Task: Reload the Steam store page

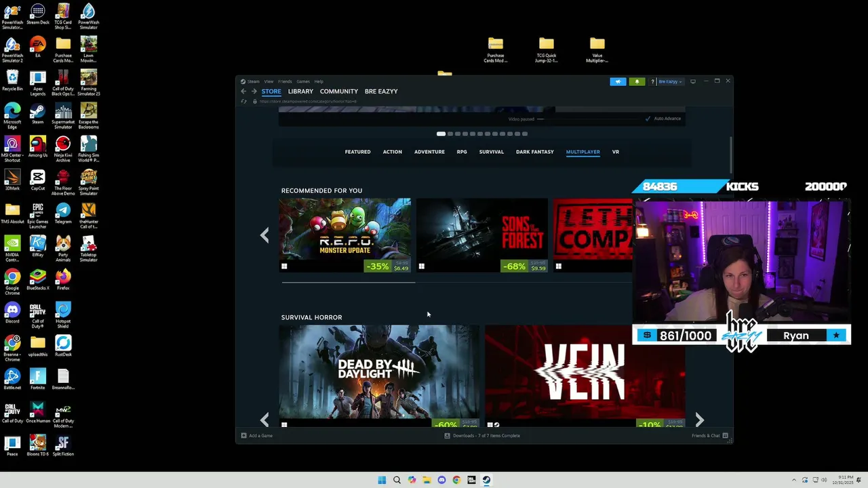Action: pos(243,102)
